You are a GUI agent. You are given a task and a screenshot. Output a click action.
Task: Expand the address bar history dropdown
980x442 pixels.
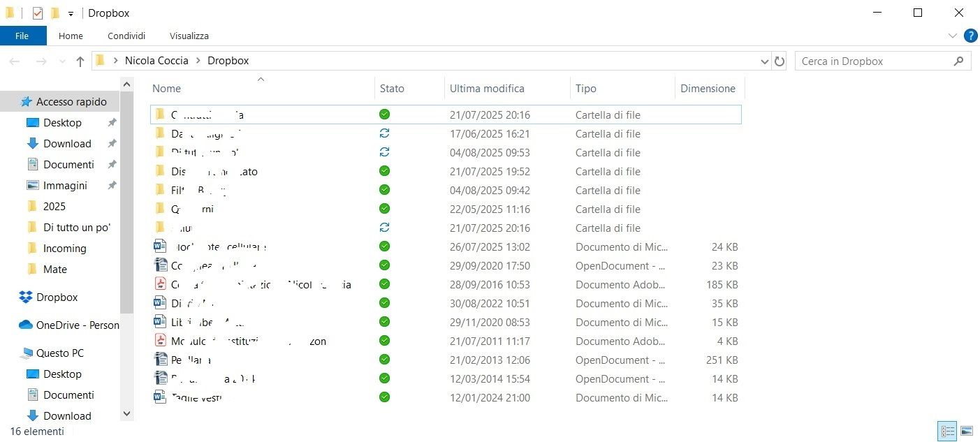click(x=764, y=61)
